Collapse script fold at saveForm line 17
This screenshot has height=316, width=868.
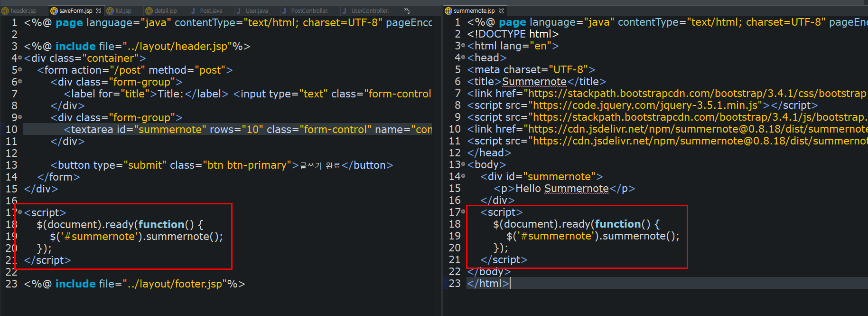(20, 212)
